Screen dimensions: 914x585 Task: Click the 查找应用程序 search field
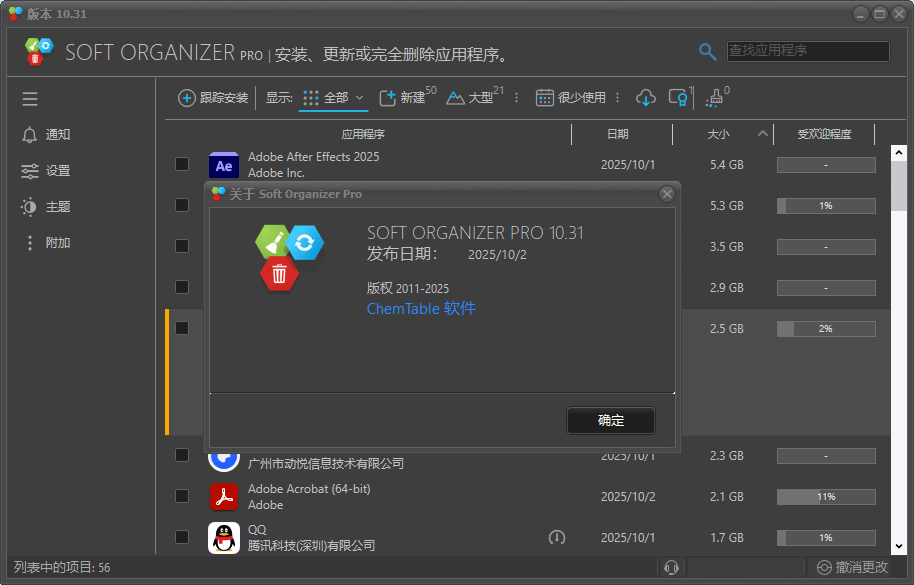(x=807, y=51)
